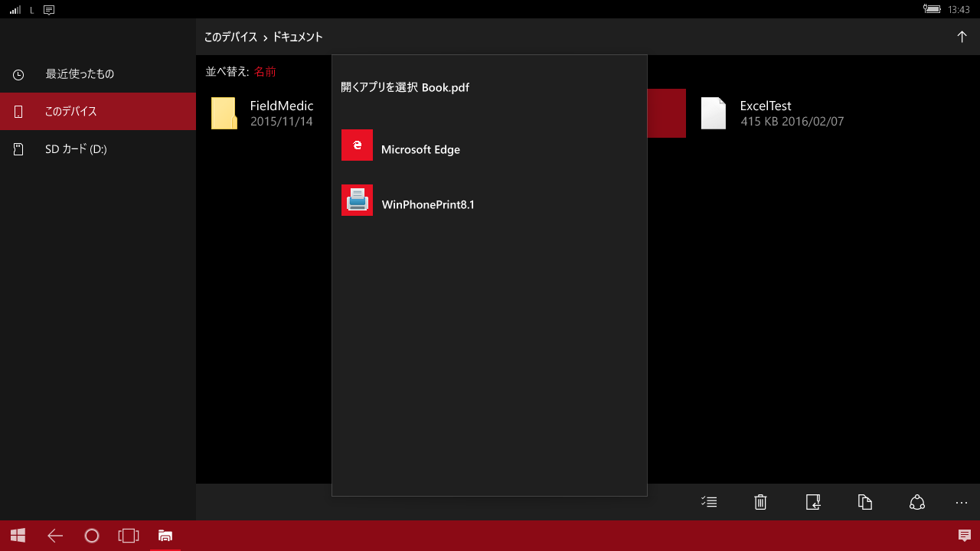Click File Explorer taskbar icon
Screen dimensions: 980x551
click(x=165, y=536)
